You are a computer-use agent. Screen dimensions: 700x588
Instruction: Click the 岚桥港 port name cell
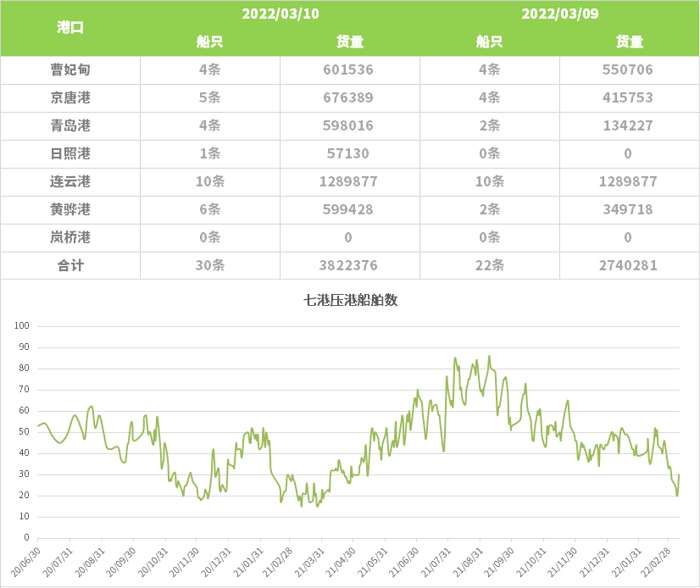(x=70, y=238)
